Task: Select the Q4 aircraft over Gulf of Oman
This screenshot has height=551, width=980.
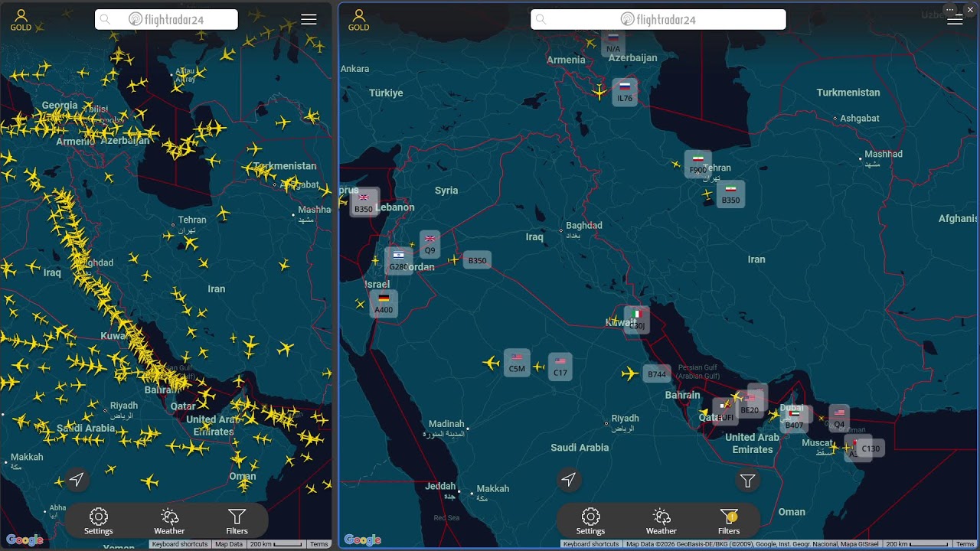Action: (x=839, y=419)
